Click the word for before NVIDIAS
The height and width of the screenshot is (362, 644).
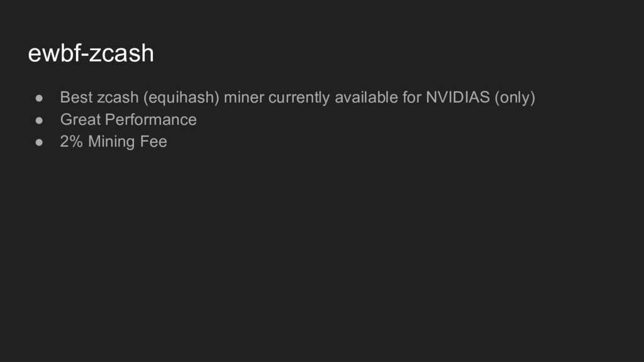click(412, 97)
